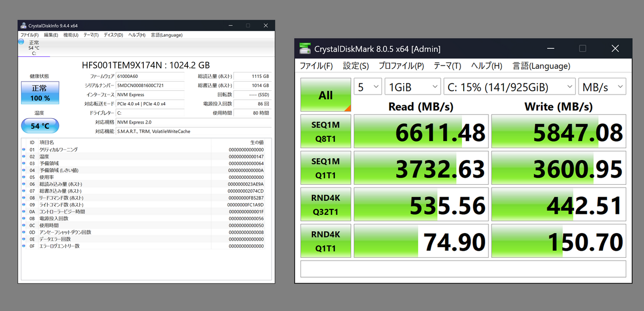Open 言語(Language) menu in CrystalDiskMark
The height and width of the screenshot is (311, 644).
[x=541, y=66]
